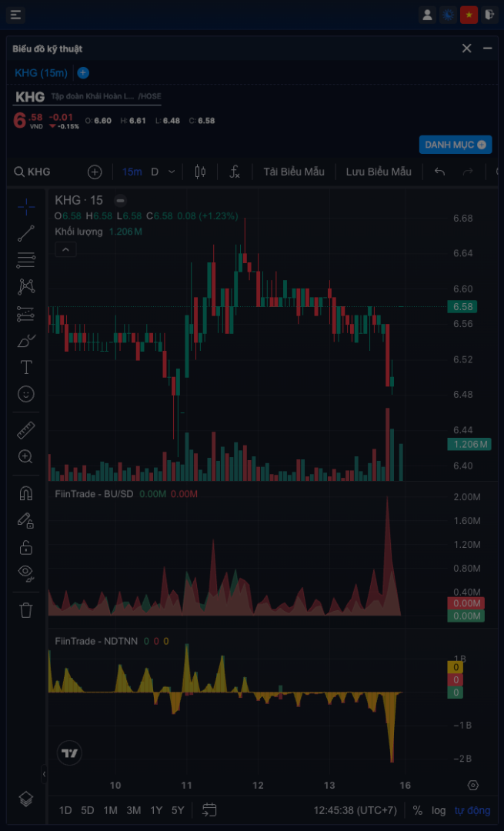Open the go to date calendar icon

click(210, 809)
